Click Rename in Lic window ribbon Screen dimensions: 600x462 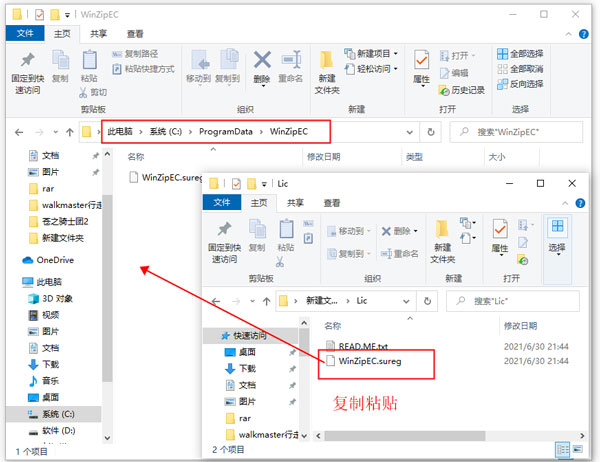pos(399,254)
